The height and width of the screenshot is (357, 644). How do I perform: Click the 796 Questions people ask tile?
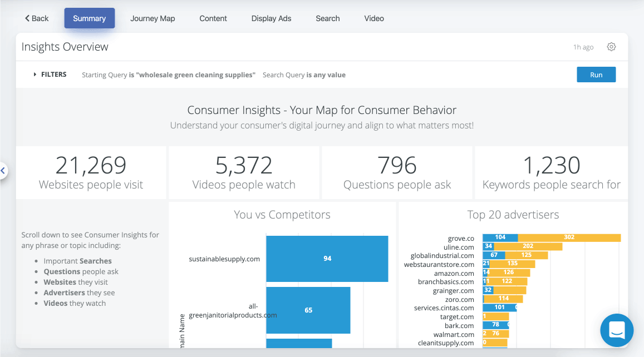[397, 173]
